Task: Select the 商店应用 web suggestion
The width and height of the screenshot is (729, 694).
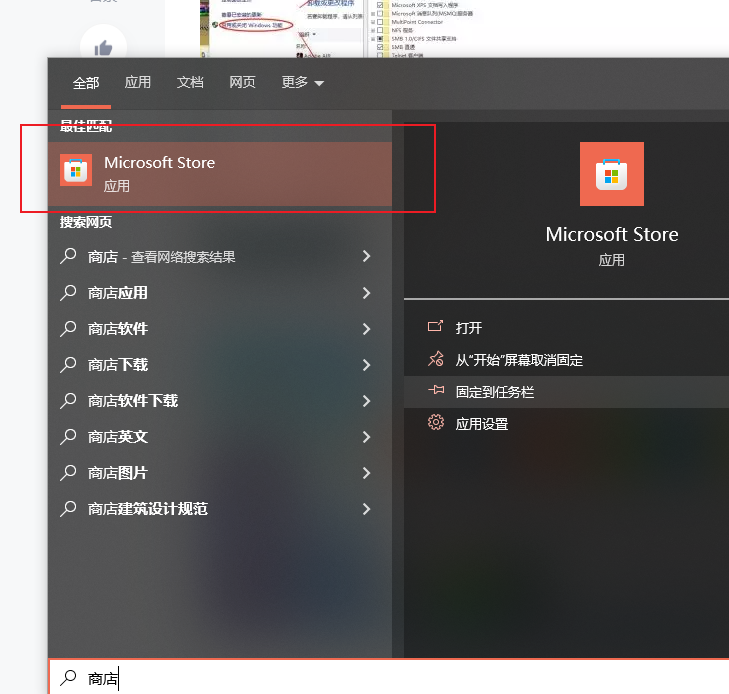Action: point(220,292)
